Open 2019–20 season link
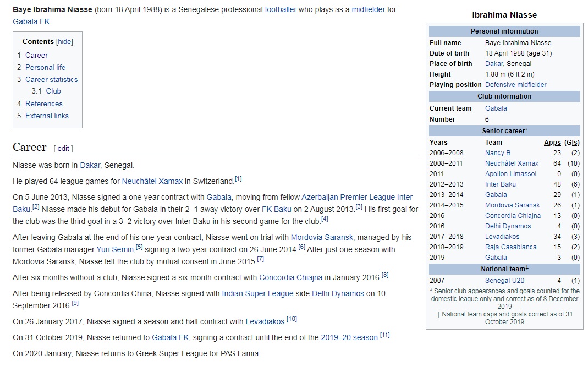 point(349,337)
